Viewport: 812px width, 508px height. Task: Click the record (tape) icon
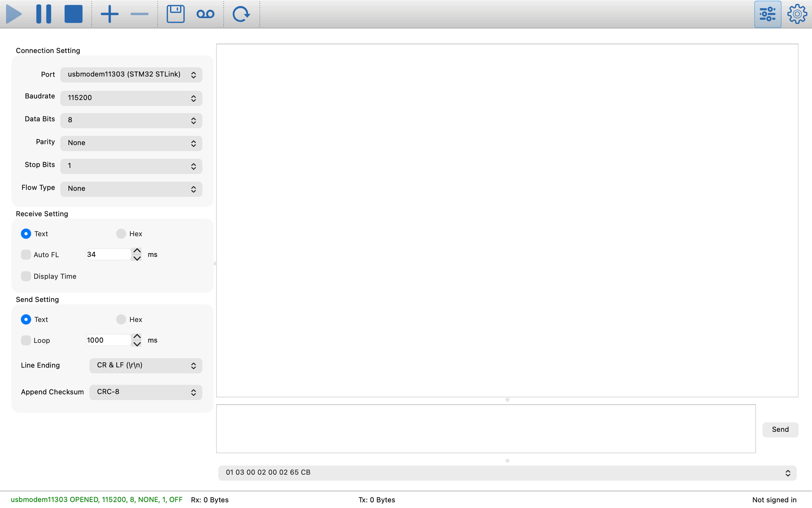206,14
